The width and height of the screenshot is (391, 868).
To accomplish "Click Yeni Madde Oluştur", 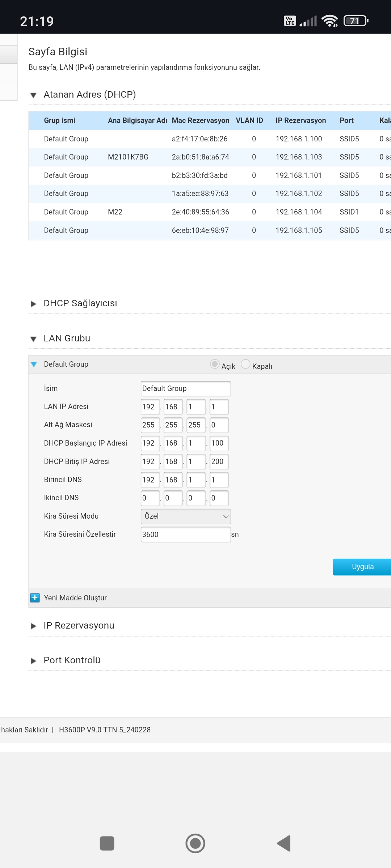I will (x=75, y=598).
